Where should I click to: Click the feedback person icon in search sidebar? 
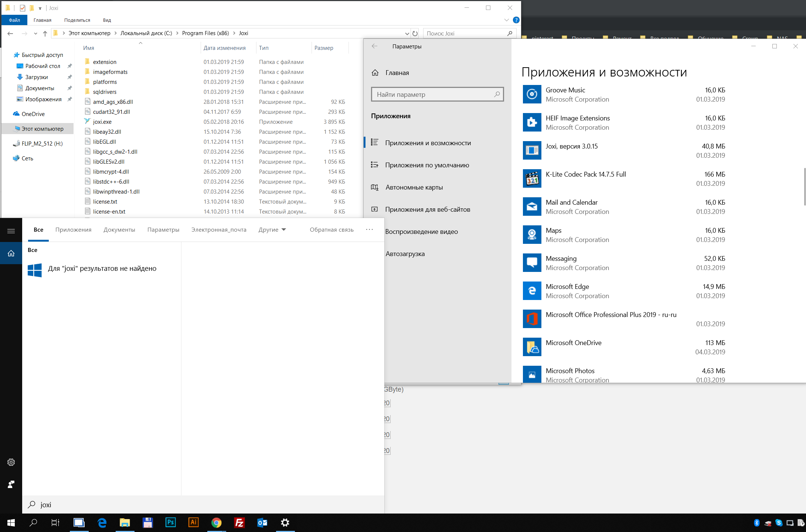point(11,484)
